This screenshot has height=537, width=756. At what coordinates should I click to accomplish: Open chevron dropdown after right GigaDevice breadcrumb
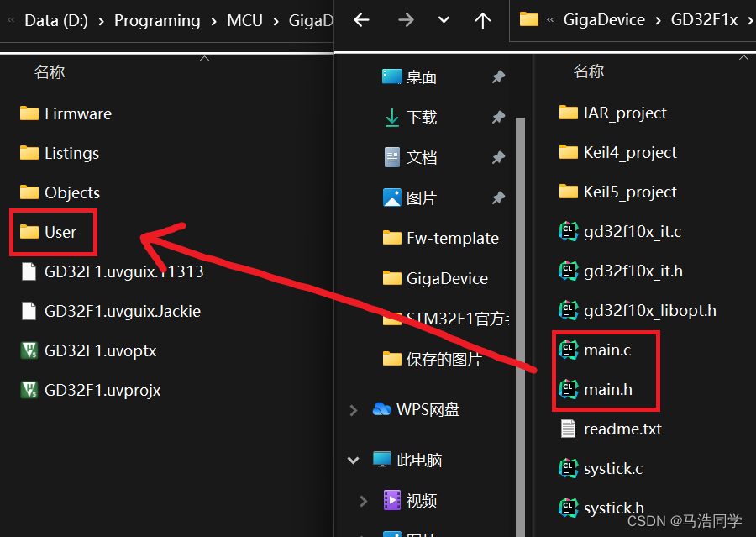pos(658,20)
